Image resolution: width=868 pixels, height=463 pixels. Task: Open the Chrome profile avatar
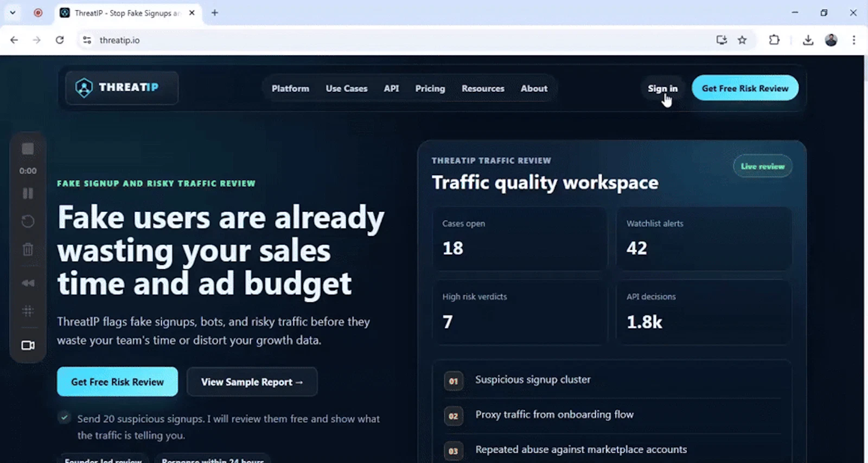click(x=831, y=40)
